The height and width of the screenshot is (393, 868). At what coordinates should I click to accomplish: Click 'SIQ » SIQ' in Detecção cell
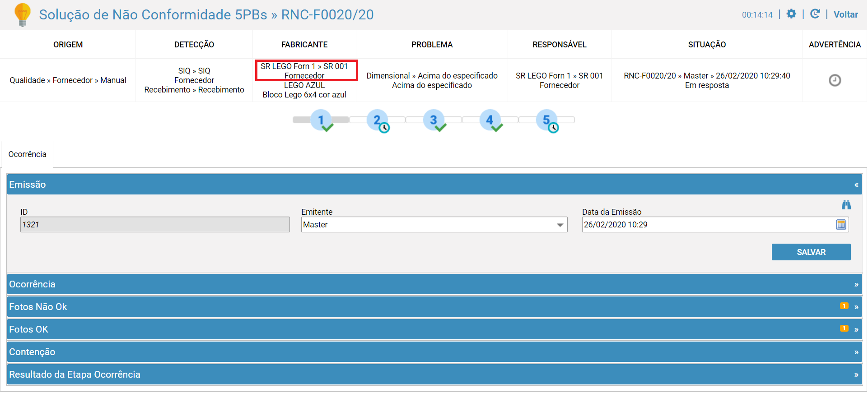point(194,71)
